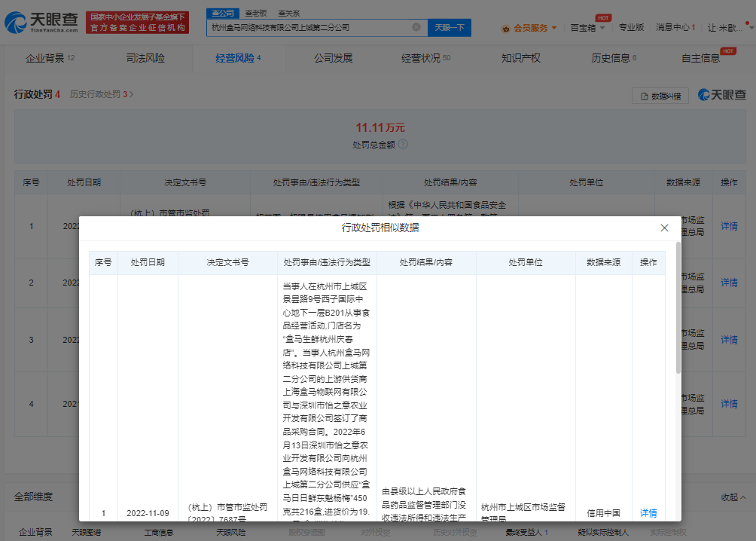Switch to the 司法风险 tab
The height and width of the screenshot is (541, 756).
[x=145, y=58]
